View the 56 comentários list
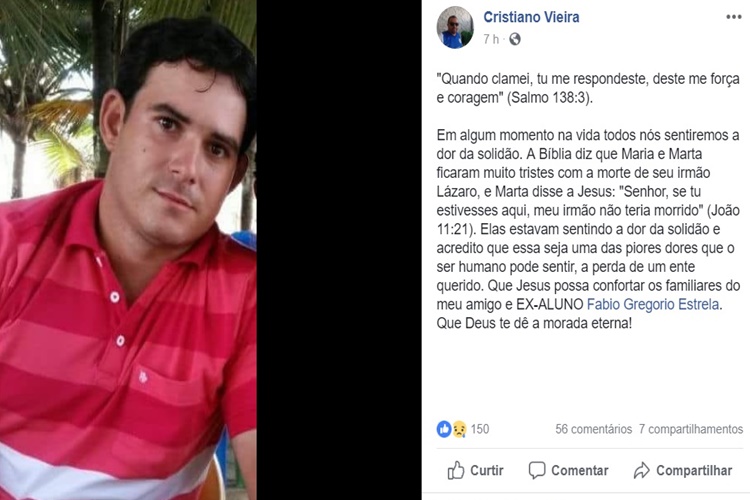 (593, 429)
